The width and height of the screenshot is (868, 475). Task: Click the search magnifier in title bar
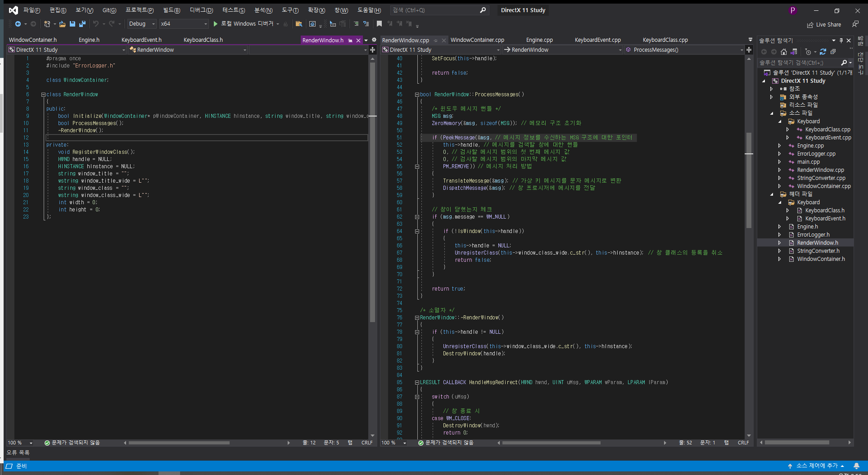pyautogui.click(x=483, y=10)
